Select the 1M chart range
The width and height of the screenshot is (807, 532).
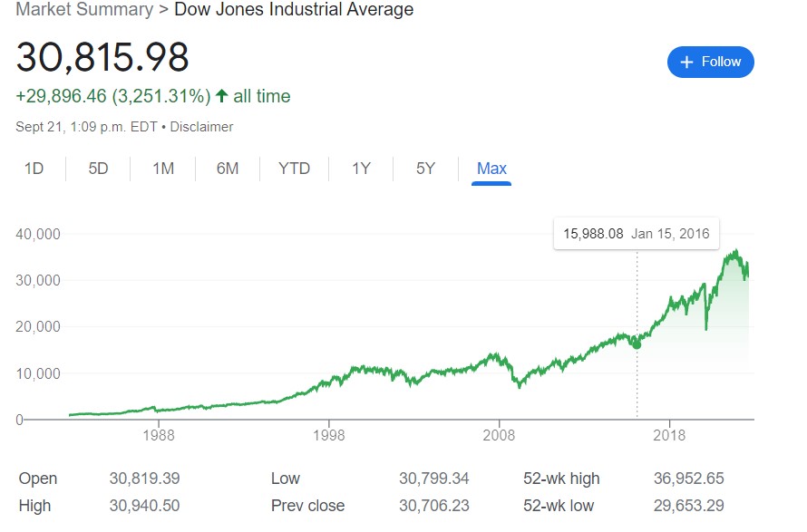click(x=163, y=169)
